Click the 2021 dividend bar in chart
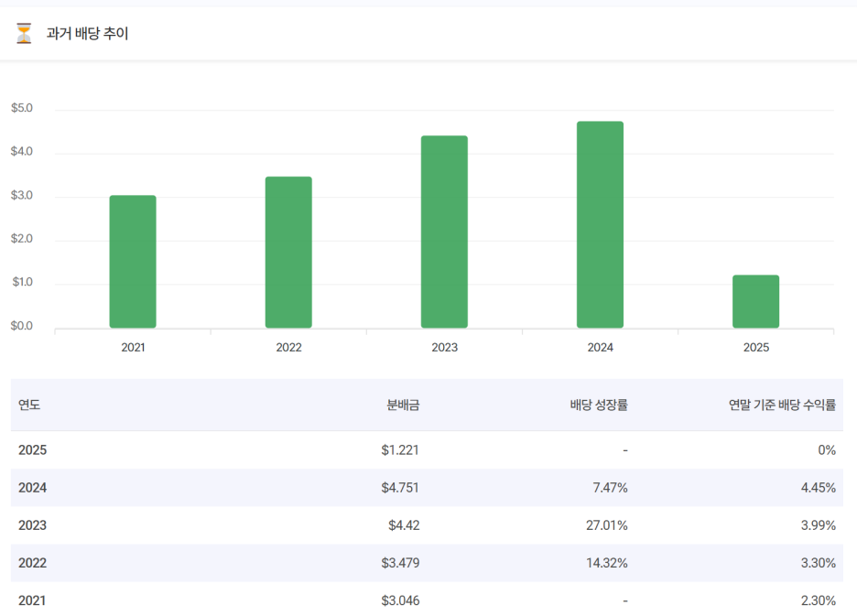 pyautogui.click(x=133, y=262)
